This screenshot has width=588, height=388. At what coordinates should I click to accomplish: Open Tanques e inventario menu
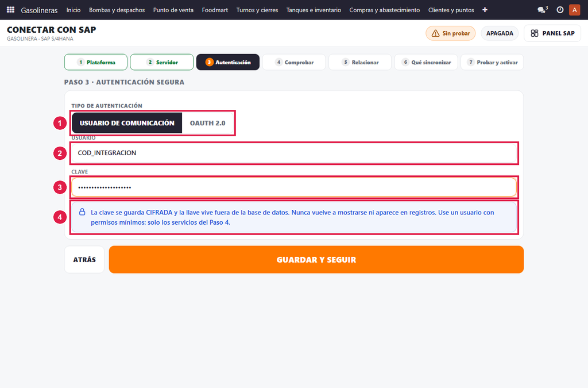coord(314,10)
